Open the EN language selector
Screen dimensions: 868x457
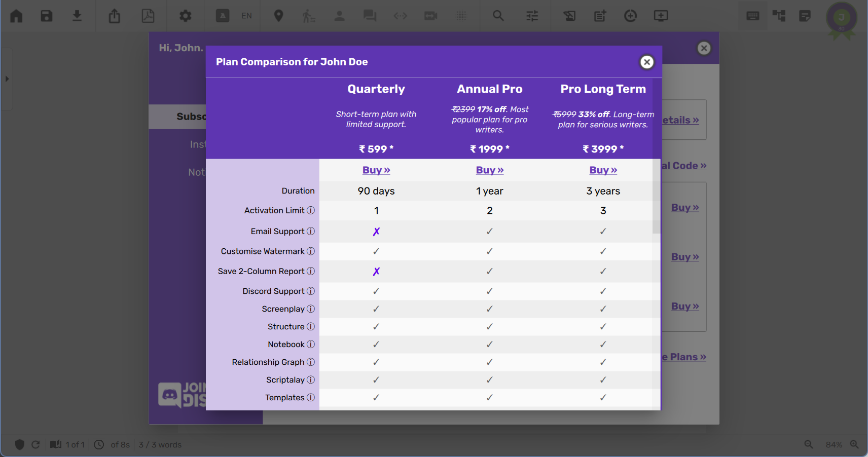tap(246, 16)
